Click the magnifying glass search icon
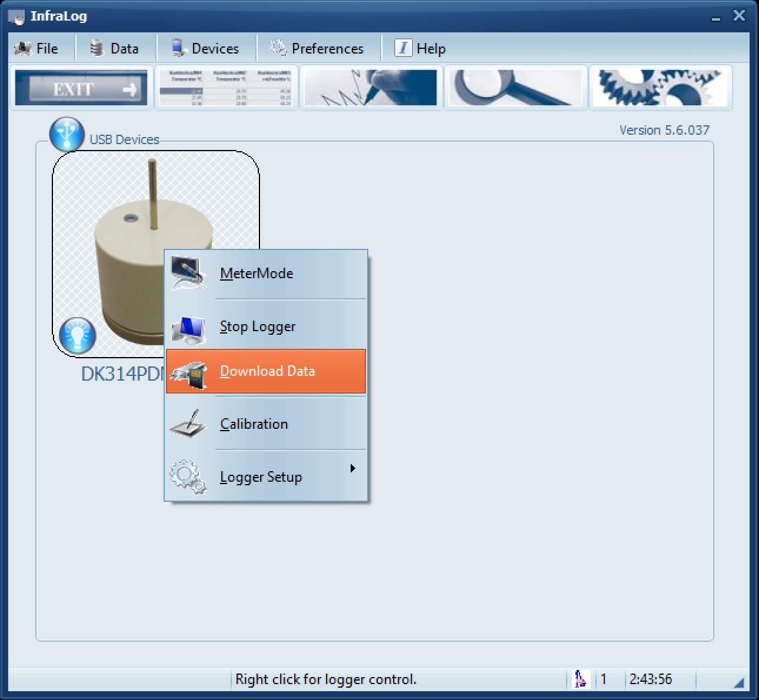 516,88
